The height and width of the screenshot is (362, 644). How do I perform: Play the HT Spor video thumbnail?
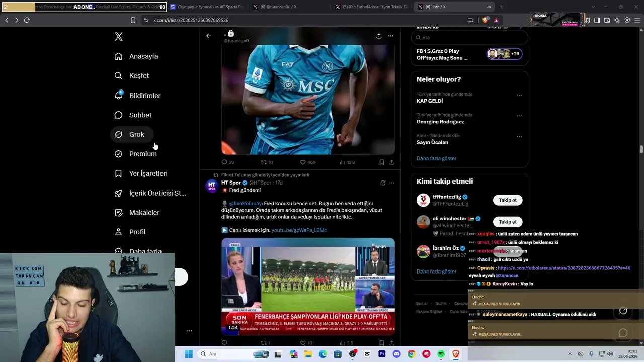[308, 287]
